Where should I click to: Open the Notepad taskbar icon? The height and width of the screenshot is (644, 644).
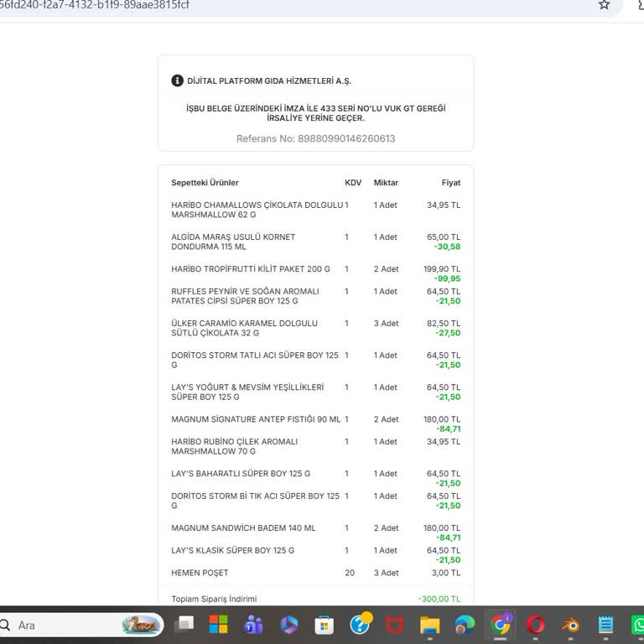coord(605,625)
